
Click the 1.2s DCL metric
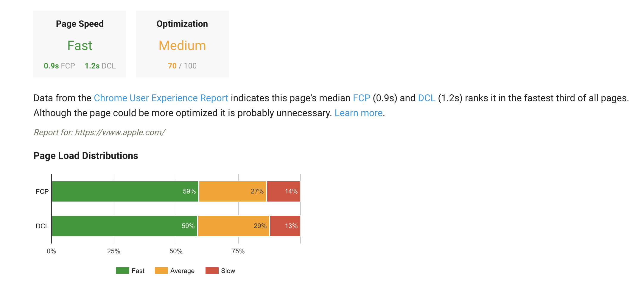point(100,66)
